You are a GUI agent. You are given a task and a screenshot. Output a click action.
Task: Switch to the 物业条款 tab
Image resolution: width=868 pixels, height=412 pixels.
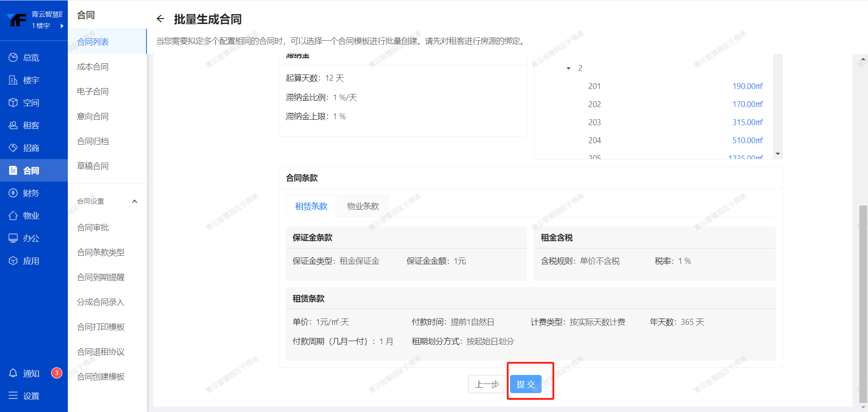click(363, 206)
